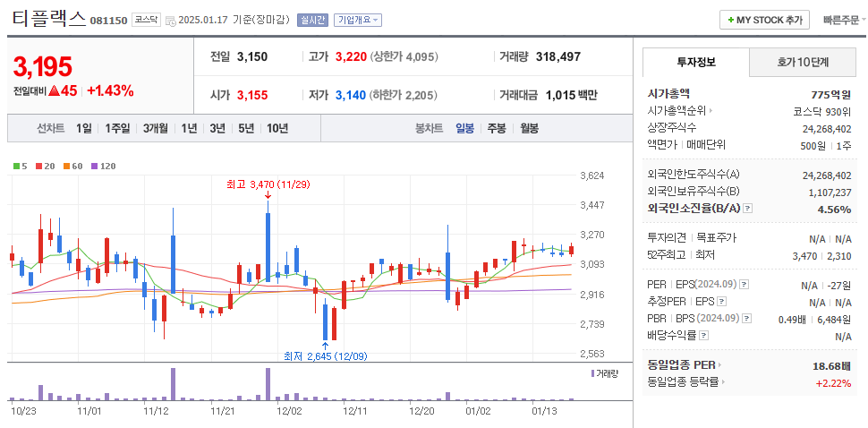Screen dimensions: 868x428
Task: Click the red 20-day average legend swatch
Action: 38,167
